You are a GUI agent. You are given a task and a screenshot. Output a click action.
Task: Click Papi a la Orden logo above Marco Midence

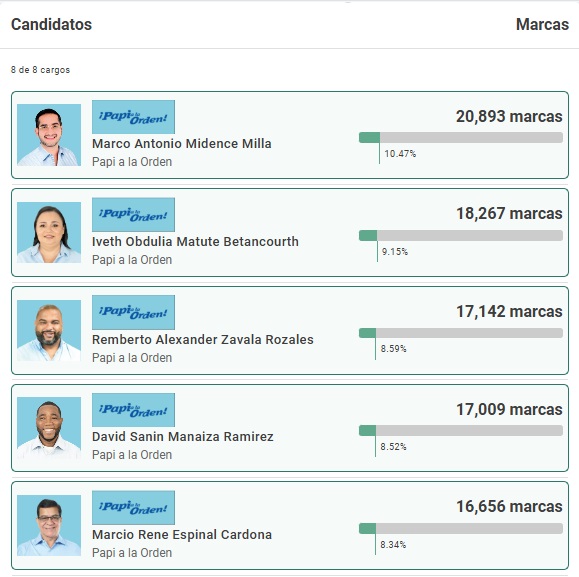tap(133, 117)
